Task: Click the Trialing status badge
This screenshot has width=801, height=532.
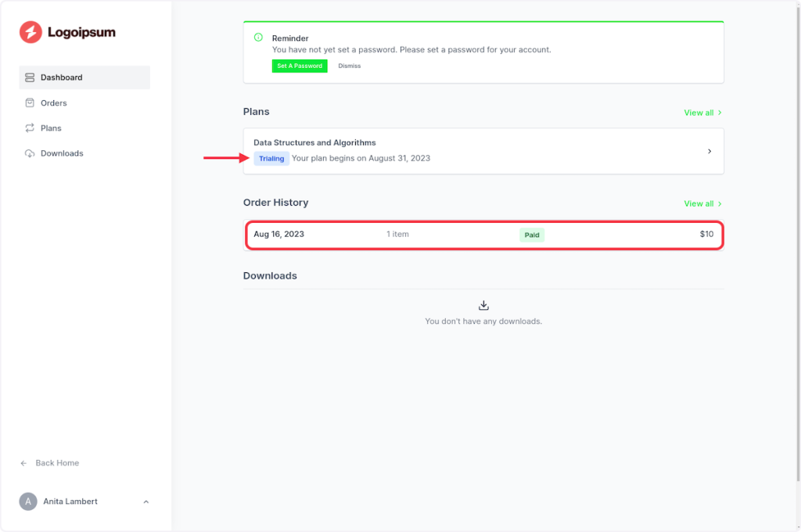Action: tap(271, 158)
